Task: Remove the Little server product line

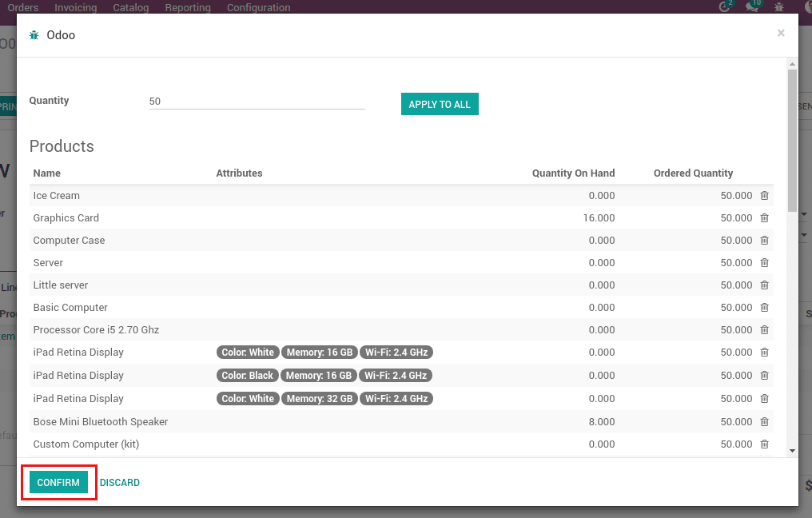Action: [764, 285]
